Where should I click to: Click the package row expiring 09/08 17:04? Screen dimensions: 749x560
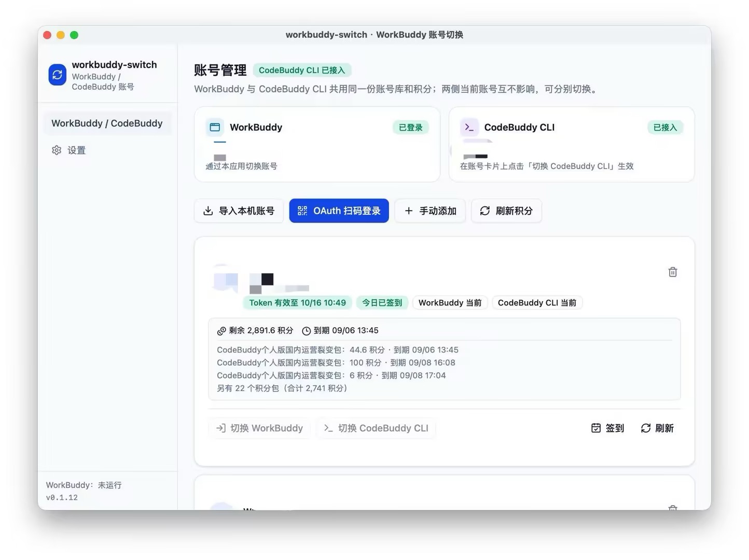pyautogui.click(x=331, y=375)
